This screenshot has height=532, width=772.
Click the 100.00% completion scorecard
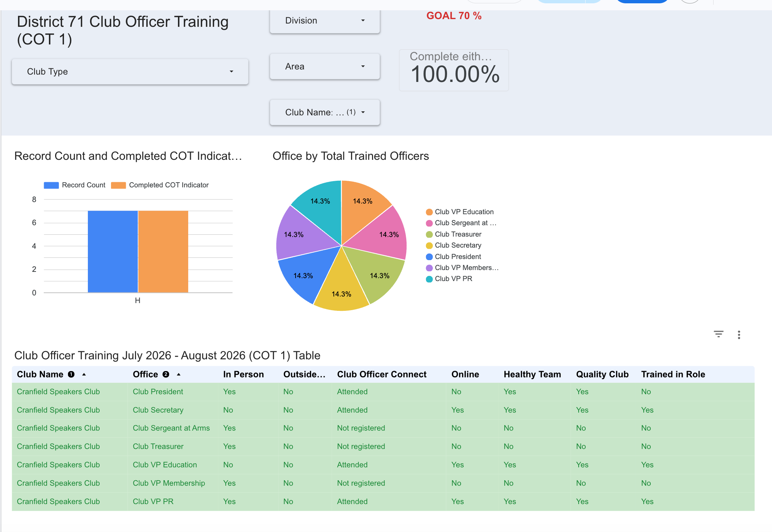point(454,70)
